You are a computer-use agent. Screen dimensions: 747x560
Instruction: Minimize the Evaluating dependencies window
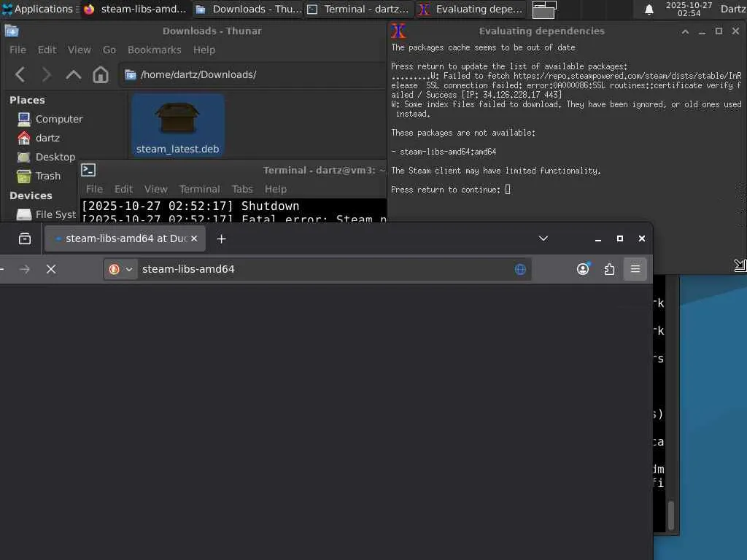[702, 31]
